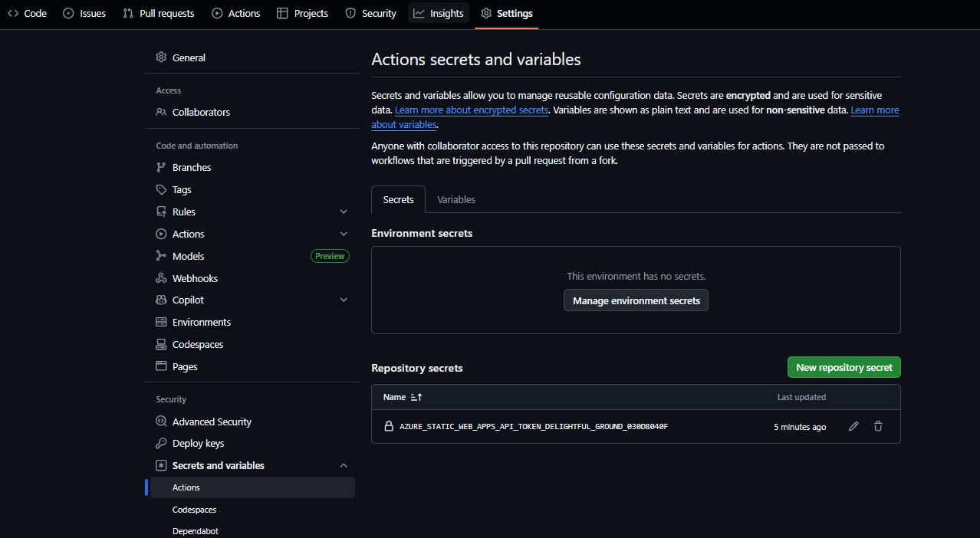Viewport: 980px width, 538px height.
Task: Open Pages settings
Action: coord(252,366)
